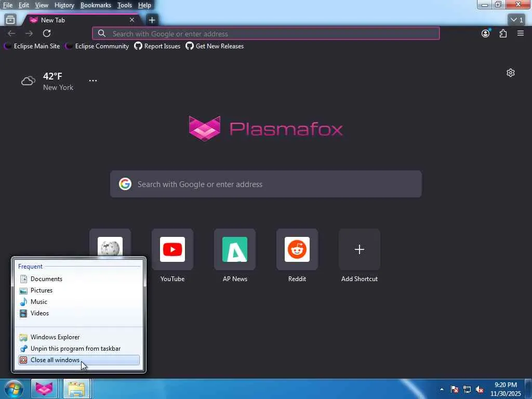
Task: Open network status tray icon
Action: point(467,389)
